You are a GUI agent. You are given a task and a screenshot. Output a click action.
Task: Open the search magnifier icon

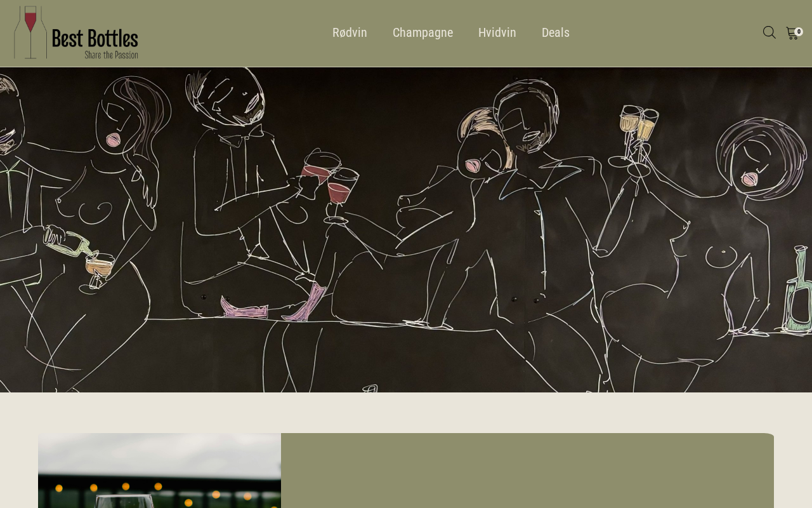point(769,32)
